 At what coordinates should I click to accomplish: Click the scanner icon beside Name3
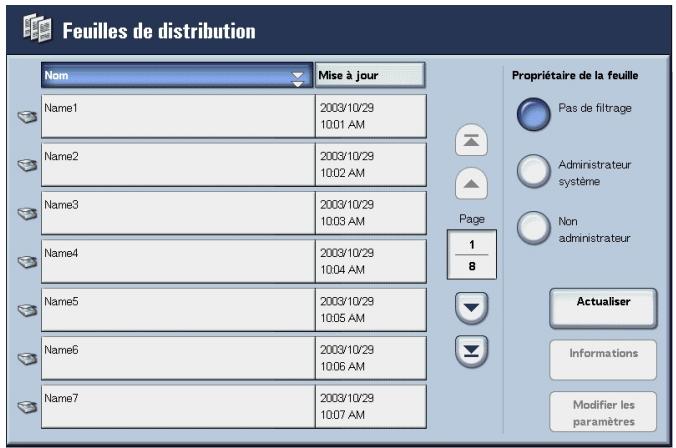(27, 213)
